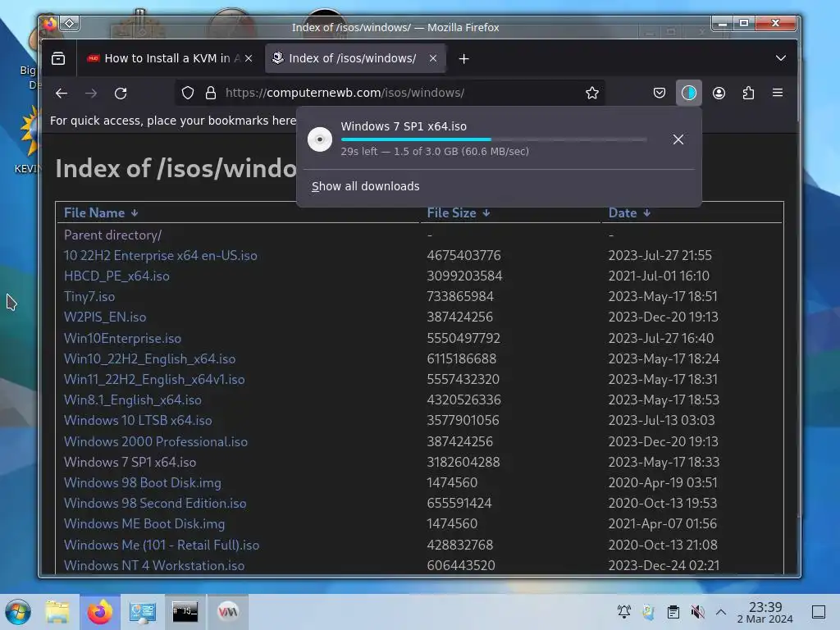Cancel the Windows 7 SP1 download

pos(678,139)
